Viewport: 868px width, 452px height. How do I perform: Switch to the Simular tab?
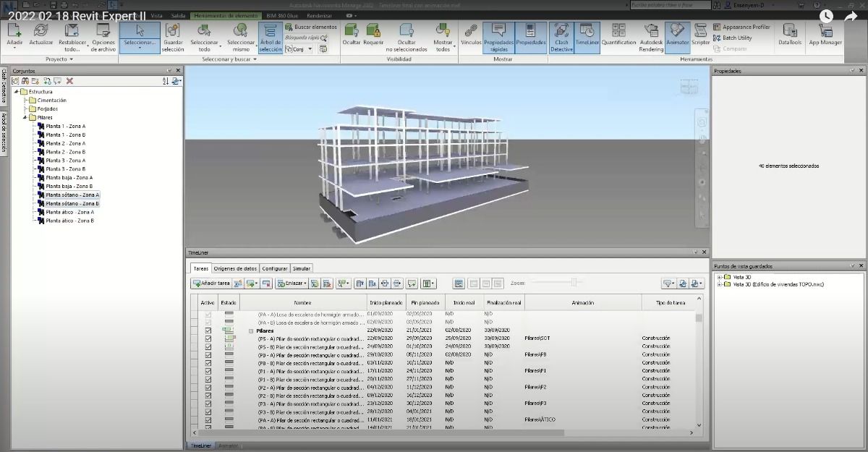(302, 268)
